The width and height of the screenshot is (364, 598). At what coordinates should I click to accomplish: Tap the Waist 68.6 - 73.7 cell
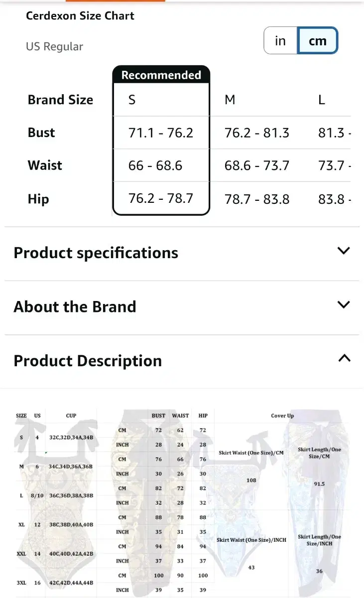click(x=256, y=165)
